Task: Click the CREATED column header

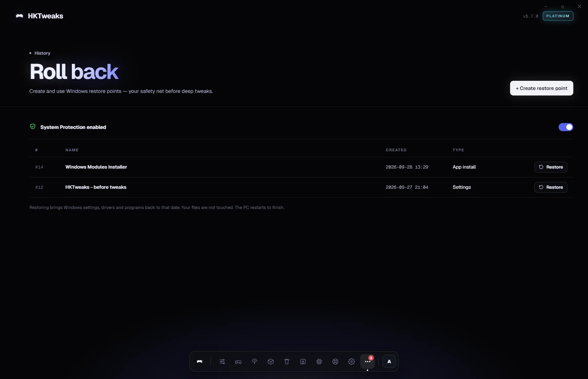Action: coord(396,150)
